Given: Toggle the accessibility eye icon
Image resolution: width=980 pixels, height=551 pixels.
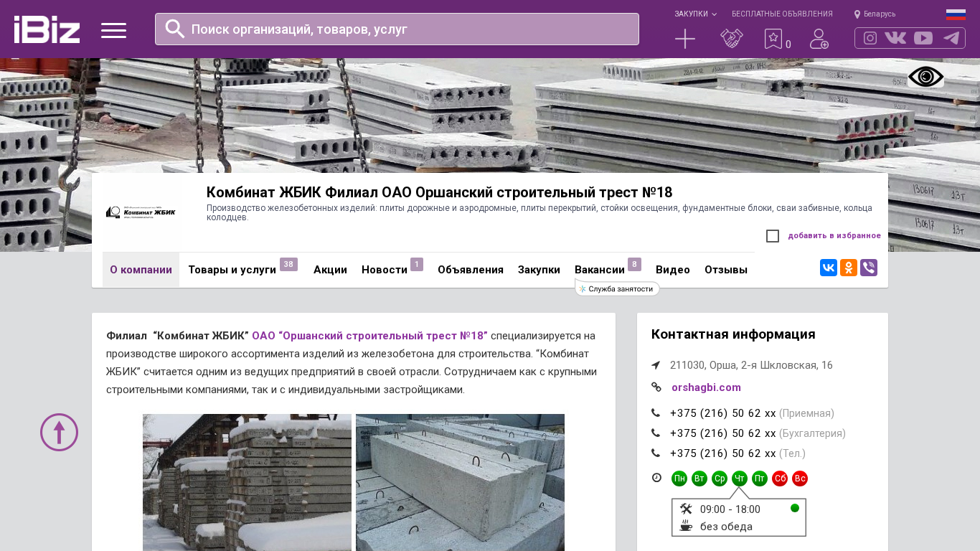Looking at the screenshot, I should [925, 77].
